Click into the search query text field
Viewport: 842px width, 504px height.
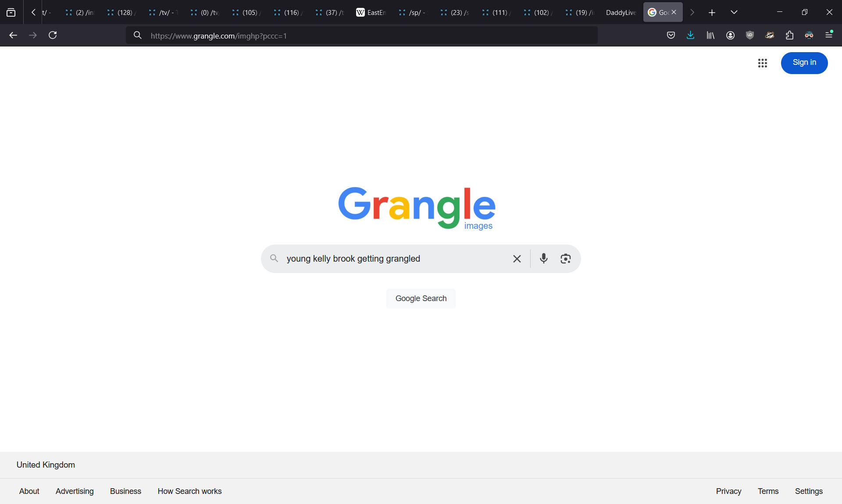point(395,259)
